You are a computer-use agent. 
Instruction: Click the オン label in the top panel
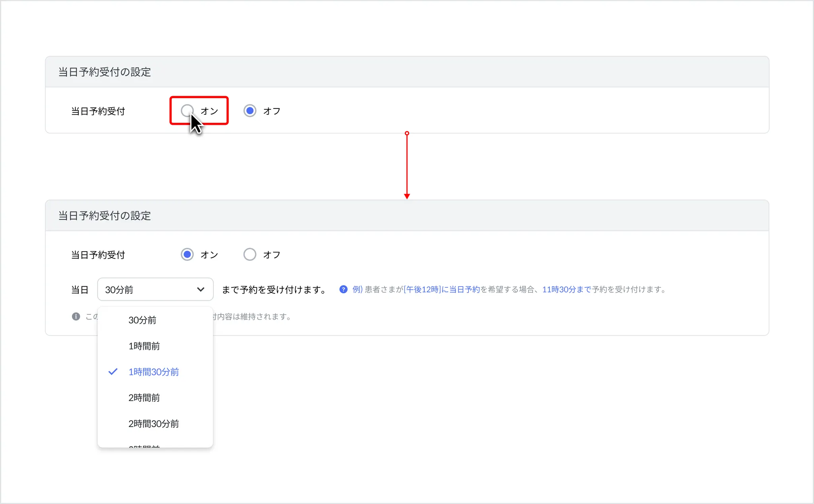coord(209,111)
